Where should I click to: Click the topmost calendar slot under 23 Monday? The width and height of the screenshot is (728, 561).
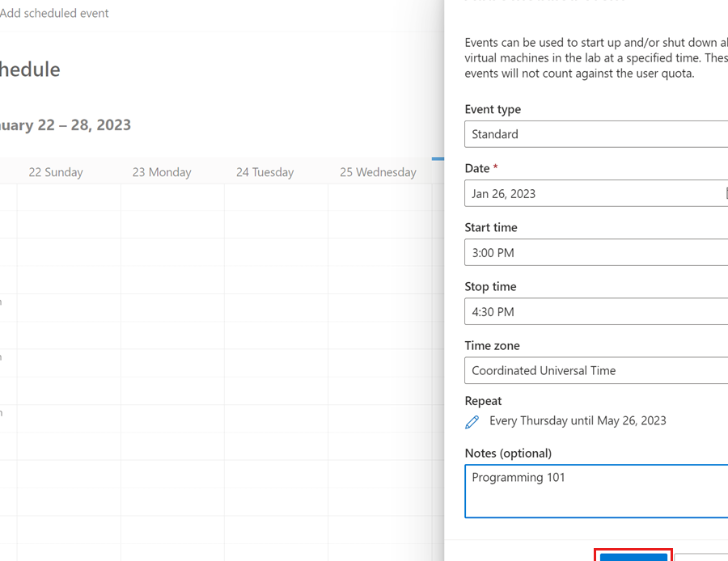pos(172,197)
